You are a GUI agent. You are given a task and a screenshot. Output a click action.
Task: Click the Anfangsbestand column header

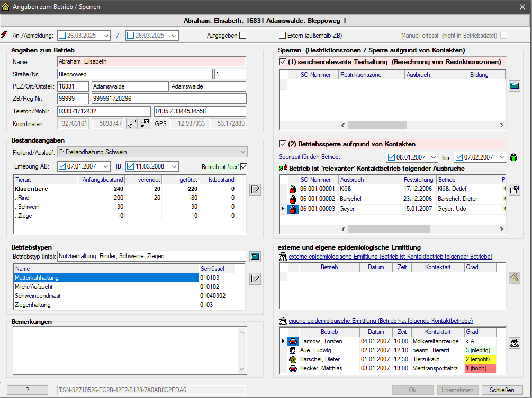click(x=101, y=180)
